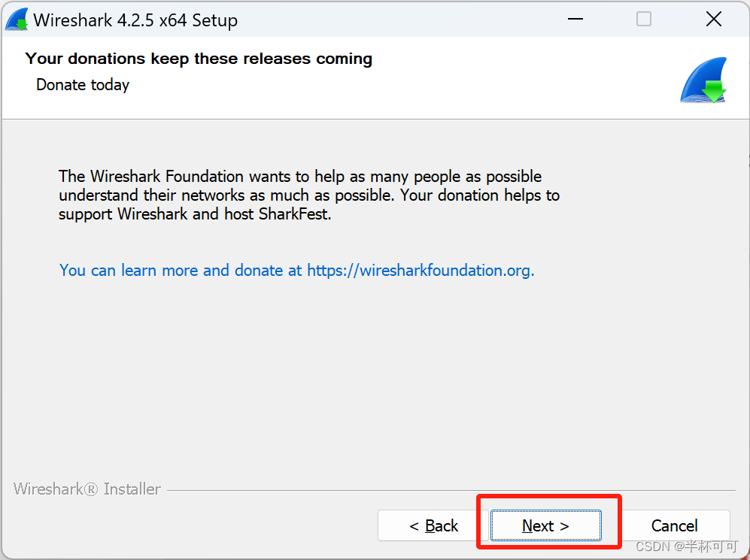Click the 'Donate today' subtitle
The height and width of the screenshot is (560, 750).
[x=83, y=85]
